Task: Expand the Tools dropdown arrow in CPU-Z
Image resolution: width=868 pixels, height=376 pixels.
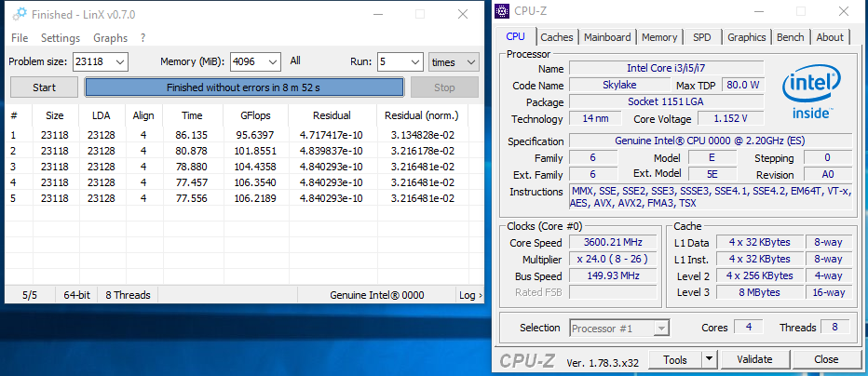Action: click(x=709, y=359)
